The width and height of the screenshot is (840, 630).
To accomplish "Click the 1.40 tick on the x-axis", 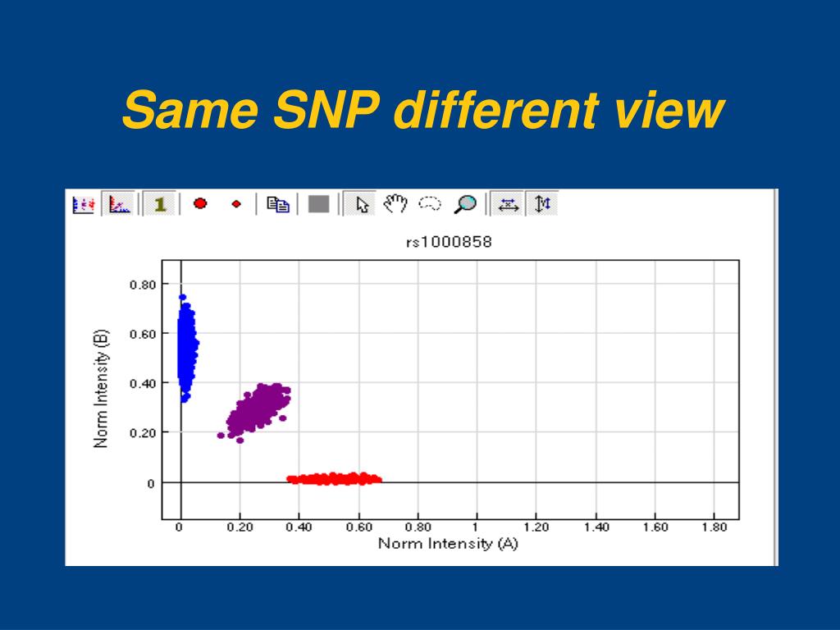I will point(596,527).
